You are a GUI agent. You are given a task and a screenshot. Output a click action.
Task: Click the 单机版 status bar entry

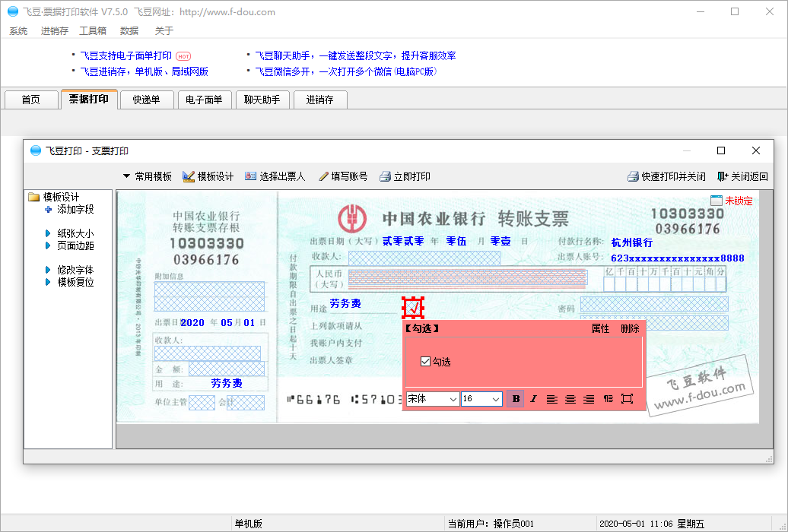(x=248, y=524)
